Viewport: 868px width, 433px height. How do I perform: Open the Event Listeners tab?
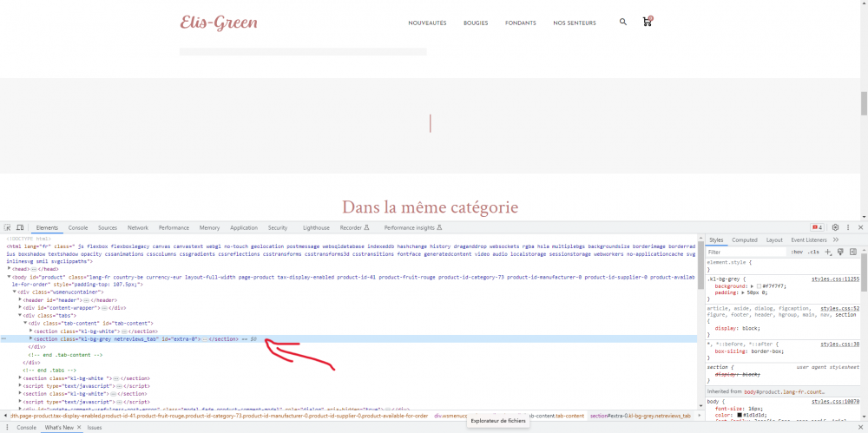809,239
